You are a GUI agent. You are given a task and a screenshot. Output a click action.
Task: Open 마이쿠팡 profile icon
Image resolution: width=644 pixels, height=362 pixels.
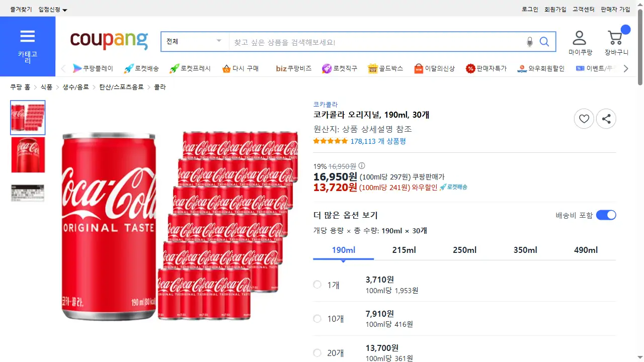pyautogui.click(x=580, y=43)
